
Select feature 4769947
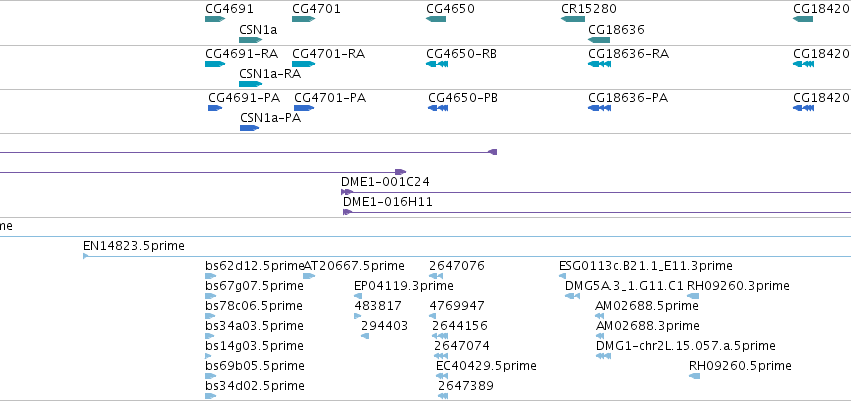(432, 316)
